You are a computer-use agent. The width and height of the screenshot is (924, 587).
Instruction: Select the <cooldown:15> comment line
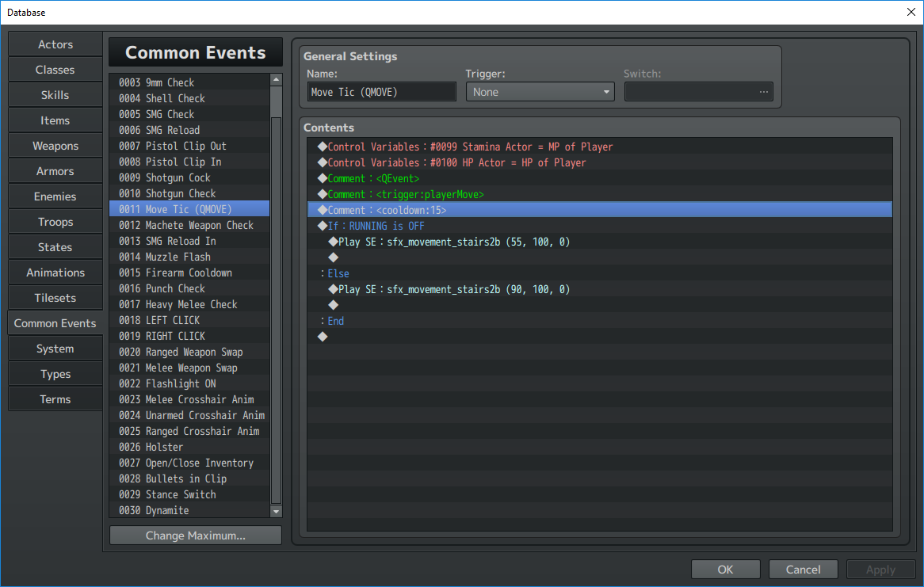tap(600, 210)
